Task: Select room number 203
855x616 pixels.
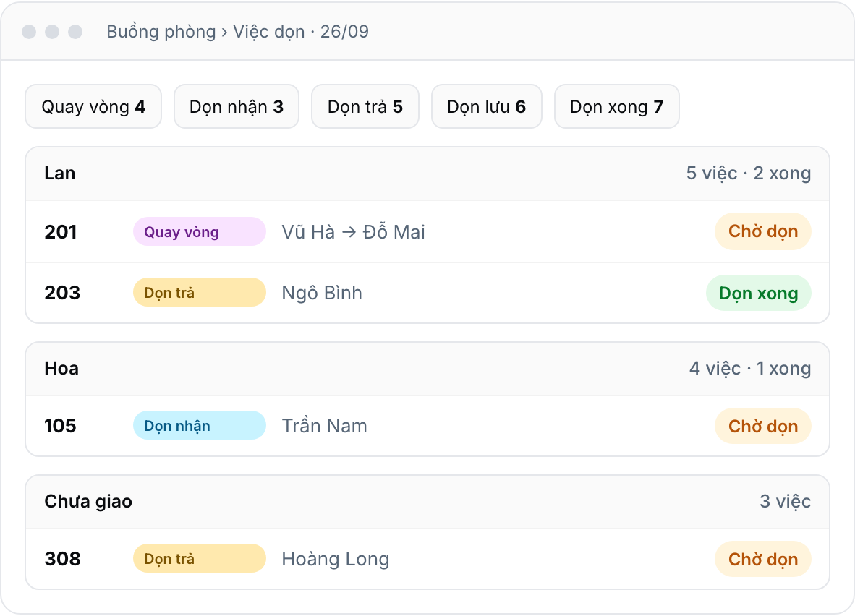Action: (62, 293)
